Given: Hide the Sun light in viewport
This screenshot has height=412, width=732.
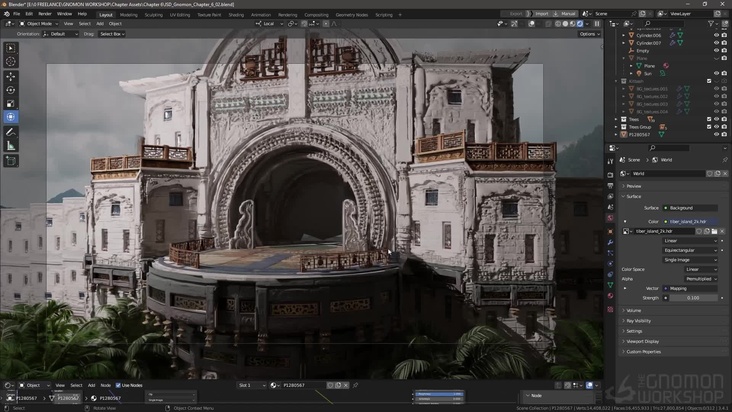Looking at the screenshot, I should coord(716,73).
